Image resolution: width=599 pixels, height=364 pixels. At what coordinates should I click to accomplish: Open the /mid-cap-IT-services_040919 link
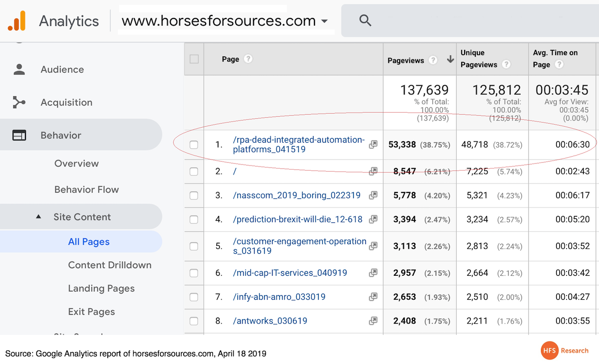[290, 273]
